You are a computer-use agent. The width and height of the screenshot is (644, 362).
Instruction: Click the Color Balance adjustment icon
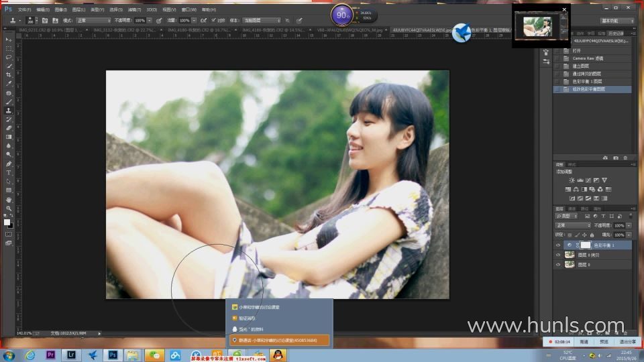576,189
